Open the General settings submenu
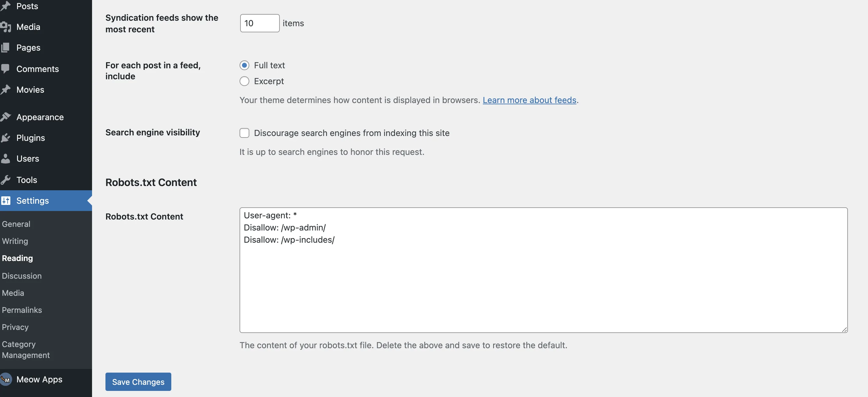 click(16, 224)
